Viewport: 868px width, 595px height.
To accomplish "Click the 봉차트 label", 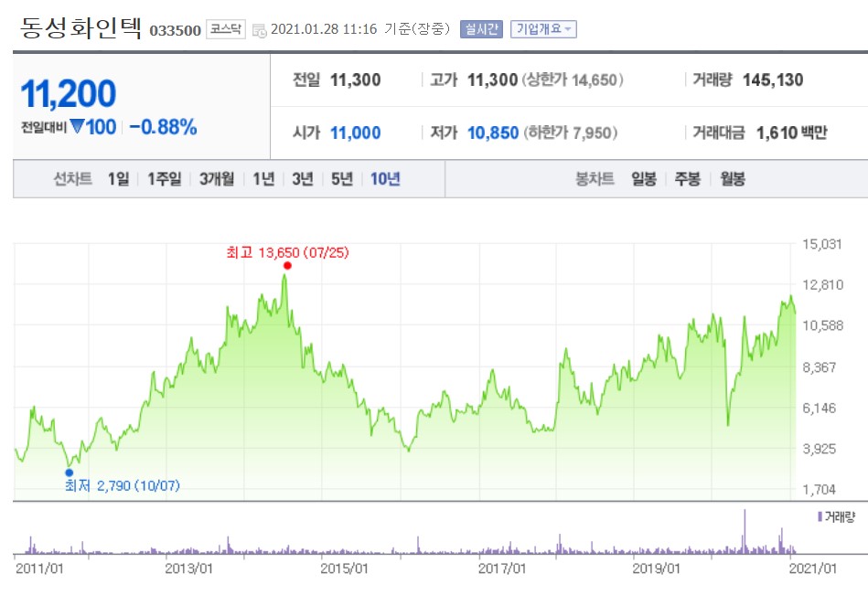I will (595, 178).
